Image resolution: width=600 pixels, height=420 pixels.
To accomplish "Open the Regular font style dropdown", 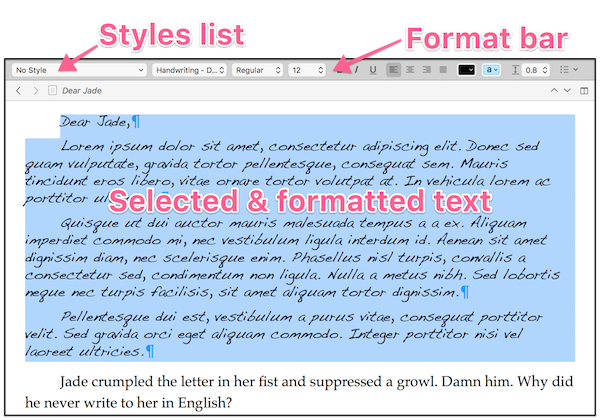I will click(x=258, y=70).
